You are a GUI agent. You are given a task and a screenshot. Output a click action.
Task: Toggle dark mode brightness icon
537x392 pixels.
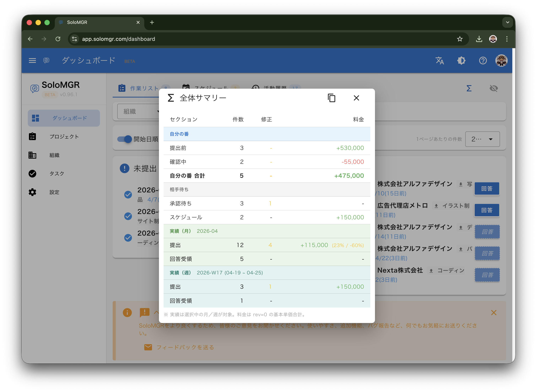tap(461, 61)
